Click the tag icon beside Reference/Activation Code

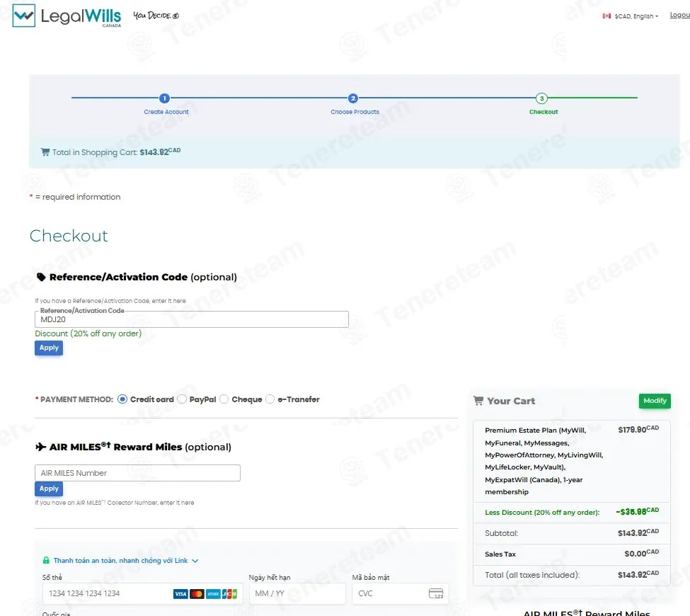[41, 277]
